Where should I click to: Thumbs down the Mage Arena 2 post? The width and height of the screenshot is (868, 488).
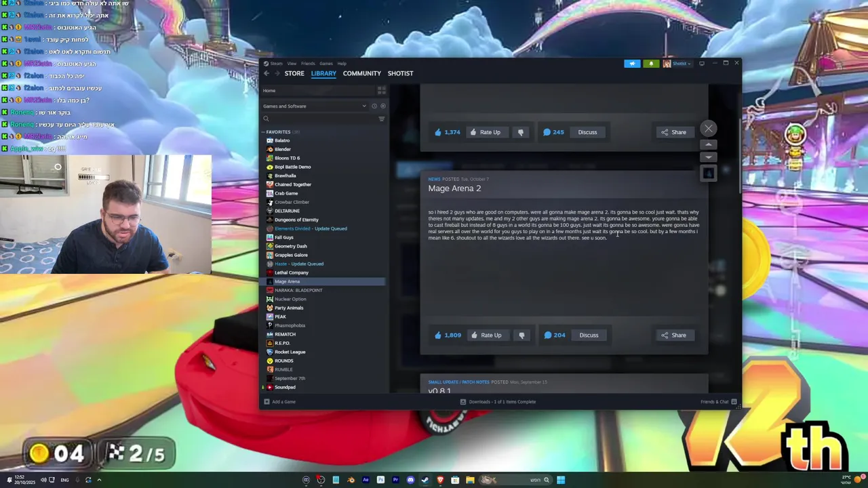pyautogui.click(x=521, y=335)
